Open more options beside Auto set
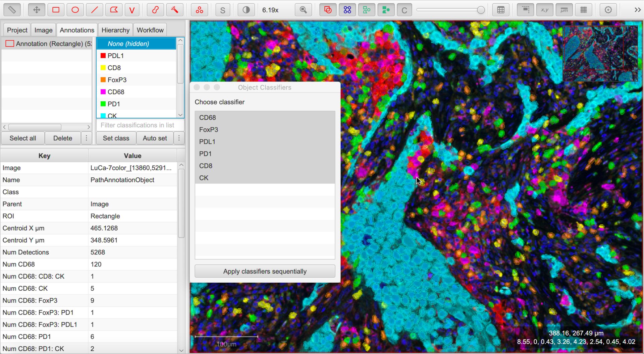The height and width of the screenshot is (354, 644). [x=179, y=138]
